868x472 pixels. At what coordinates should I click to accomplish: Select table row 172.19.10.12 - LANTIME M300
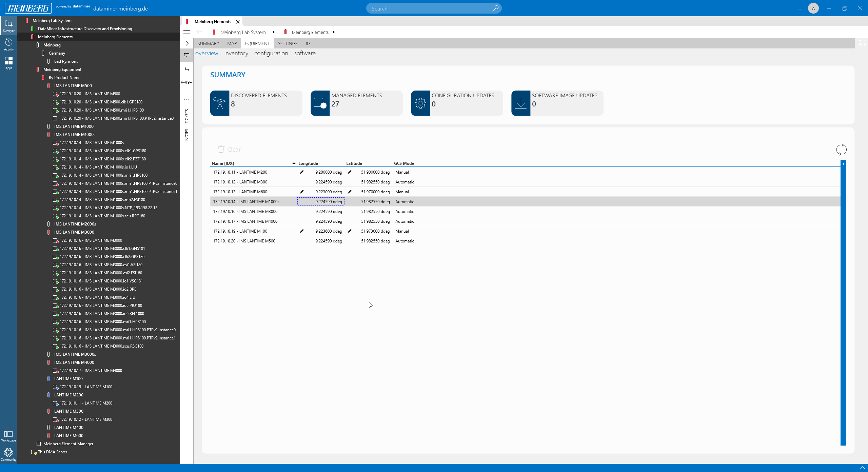[x=525, y=182]
